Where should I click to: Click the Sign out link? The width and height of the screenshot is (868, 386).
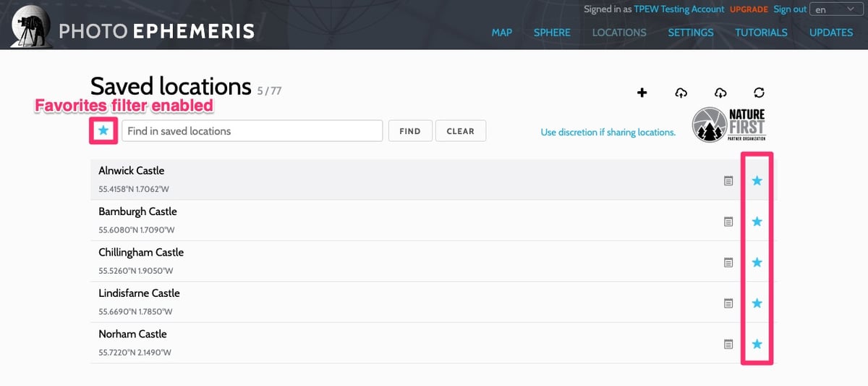790,9
